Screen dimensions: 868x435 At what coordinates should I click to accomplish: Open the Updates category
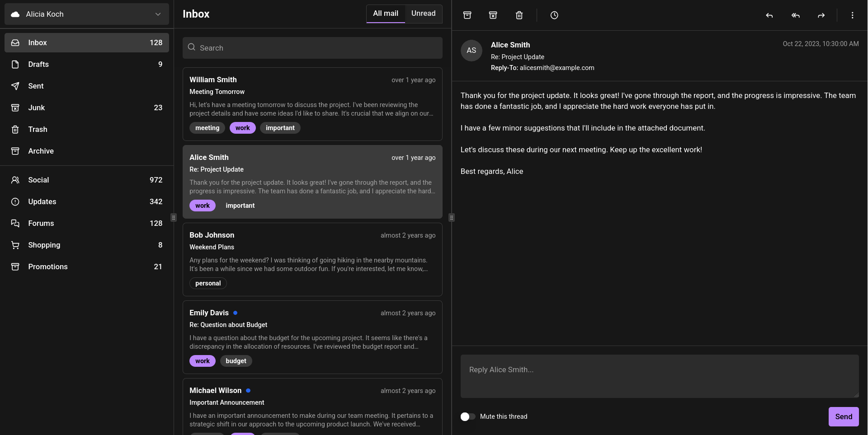coord(87,201)
